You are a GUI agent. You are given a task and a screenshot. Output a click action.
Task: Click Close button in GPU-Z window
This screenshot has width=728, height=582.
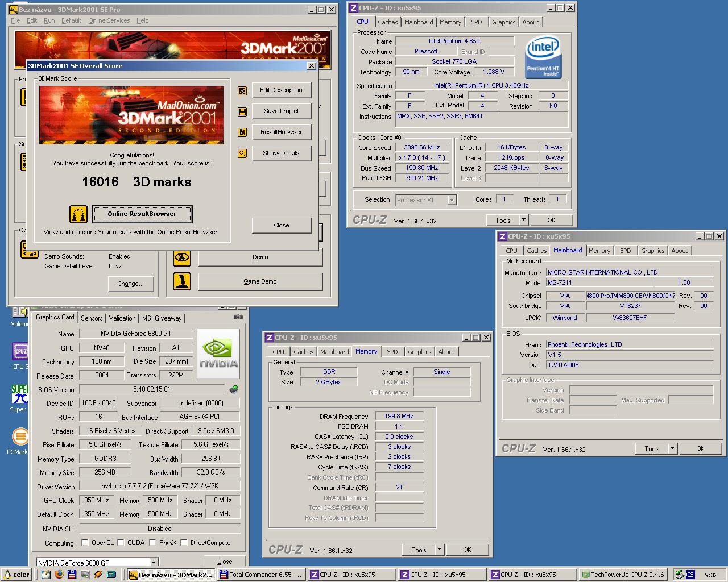point(225,561)
